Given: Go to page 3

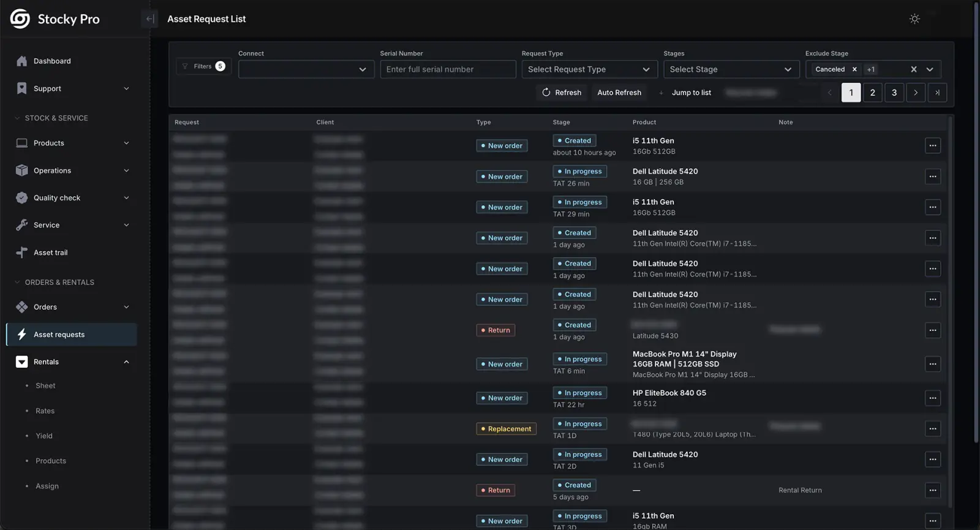Looking at the screenshot, I should pyautogui.click(x=894, y=93).
